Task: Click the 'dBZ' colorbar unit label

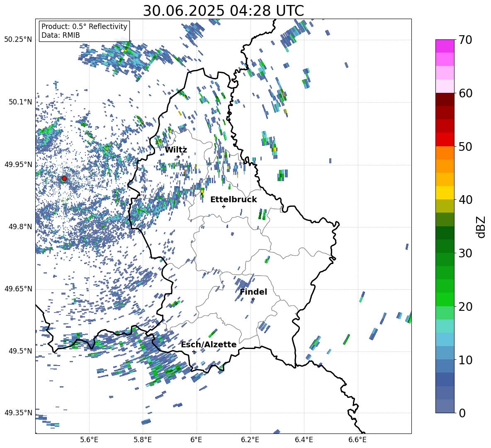Action: click(x=480, y=227)
